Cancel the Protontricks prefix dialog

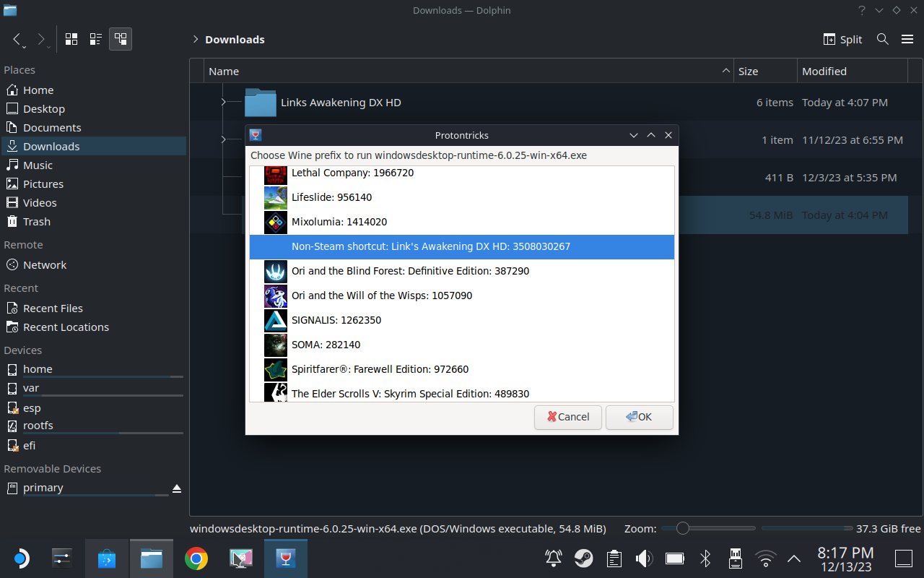coord(568,417)
